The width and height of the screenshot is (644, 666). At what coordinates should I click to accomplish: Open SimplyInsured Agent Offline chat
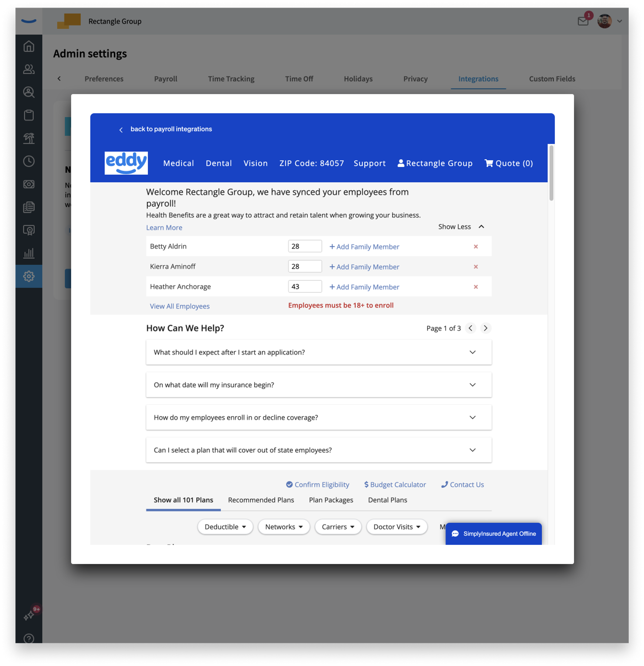point(493,533)
